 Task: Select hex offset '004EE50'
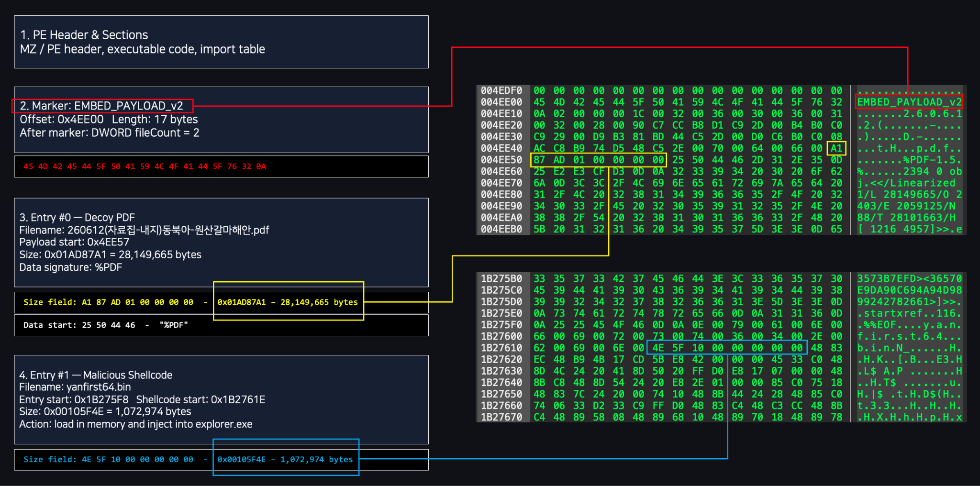click(501, 160)
